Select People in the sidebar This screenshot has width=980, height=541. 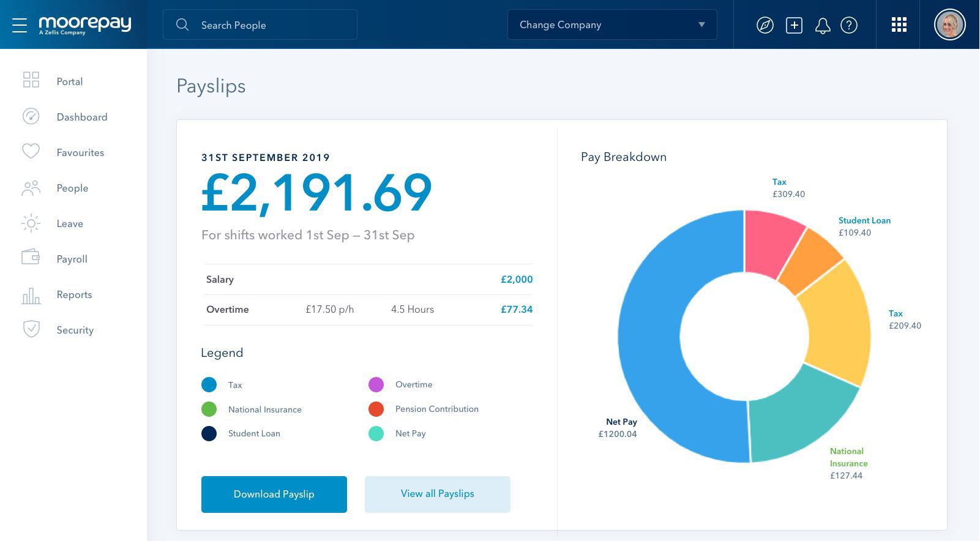(x=72, y=188)
